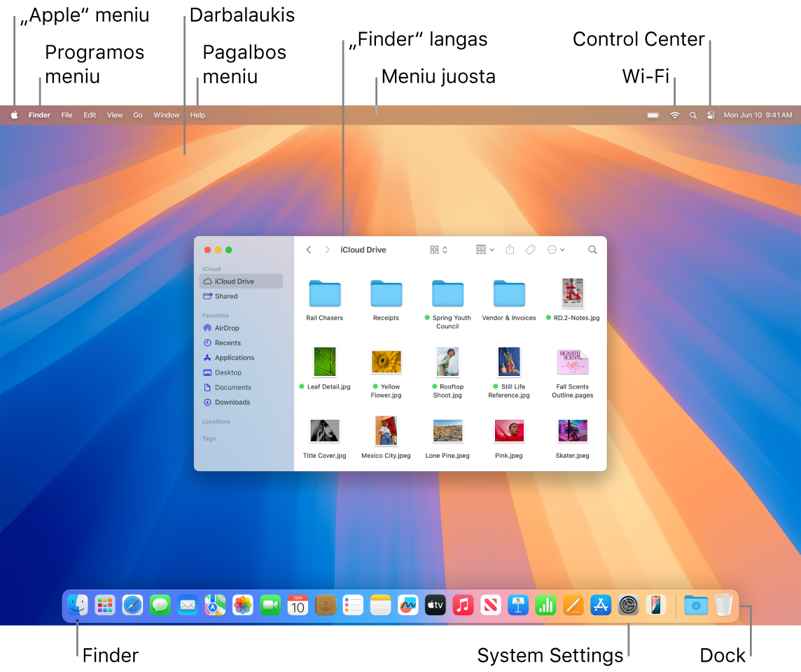Open Numbers app in the Dock
Screen dimensions: 801x672
[x=546, y=605]
